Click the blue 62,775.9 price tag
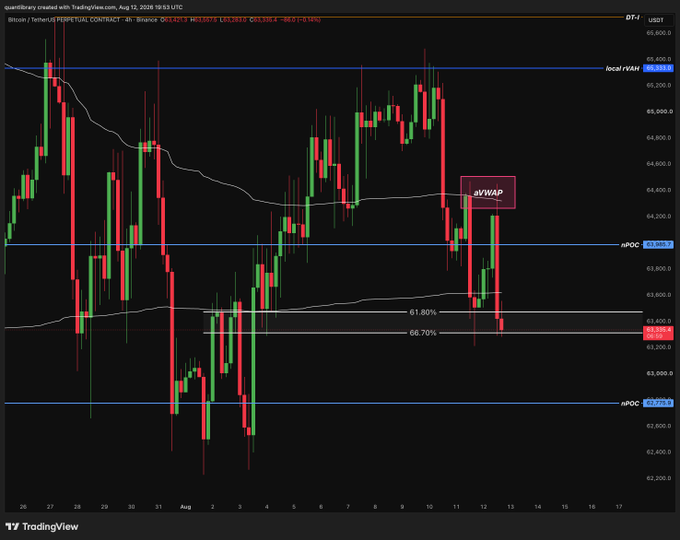This screenshot has height=540, width=680. click(x=658, y=403)
